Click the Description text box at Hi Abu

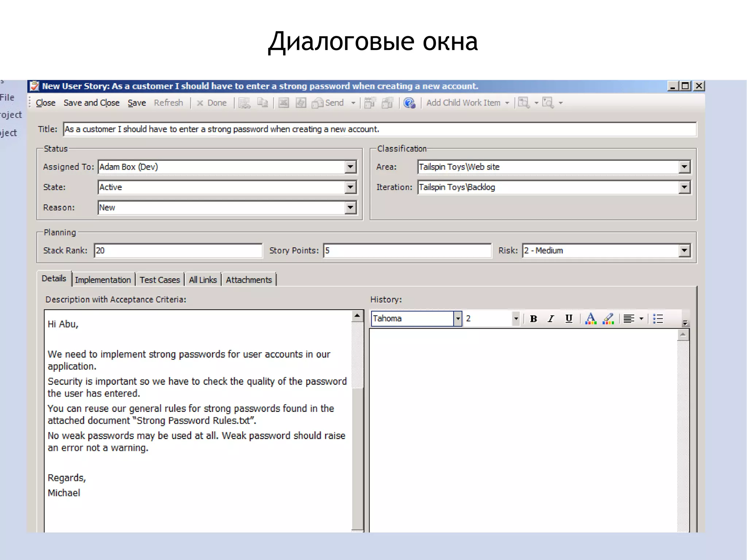63,324
